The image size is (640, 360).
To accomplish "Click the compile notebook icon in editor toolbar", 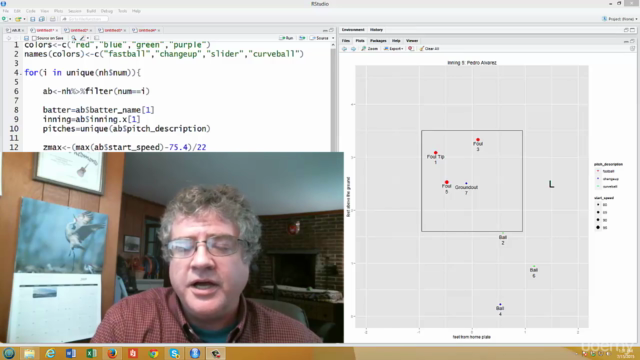I will [97, 38].
